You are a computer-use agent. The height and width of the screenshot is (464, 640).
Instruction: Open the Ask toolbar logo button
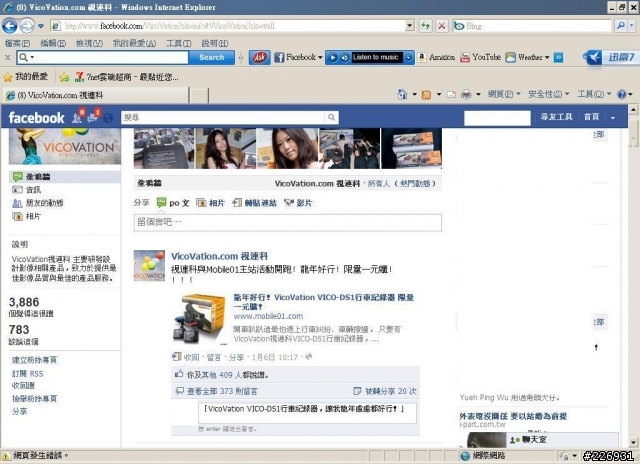260,58
